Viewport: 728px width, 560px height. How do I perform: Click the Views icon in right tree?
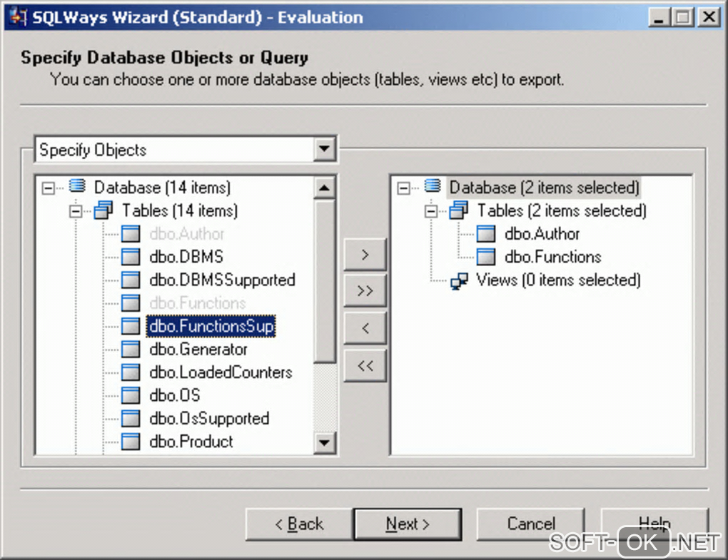click(459, 280)
